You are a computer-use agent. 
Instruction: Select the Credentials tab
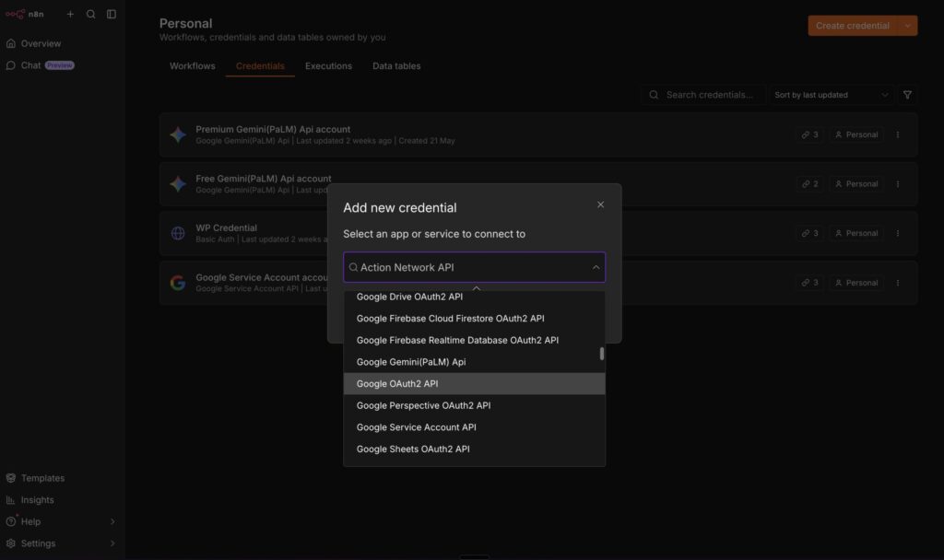click(260, 66)
